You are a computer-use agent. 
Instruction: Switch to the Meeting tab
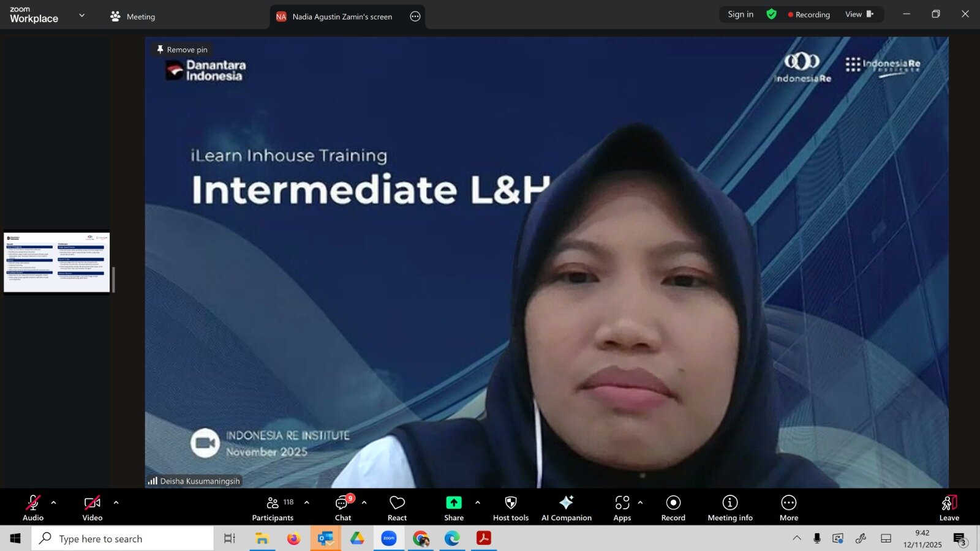[133, 17]
